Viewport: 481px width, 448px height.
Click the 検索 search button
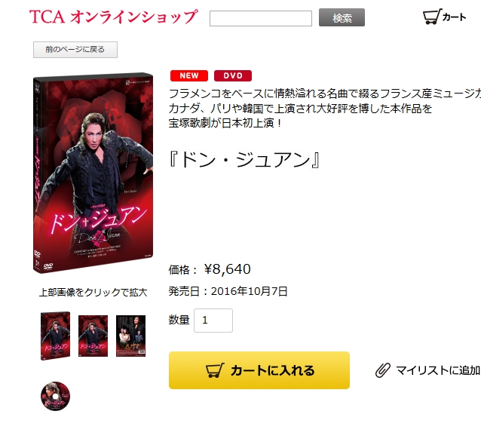(342, 17)
